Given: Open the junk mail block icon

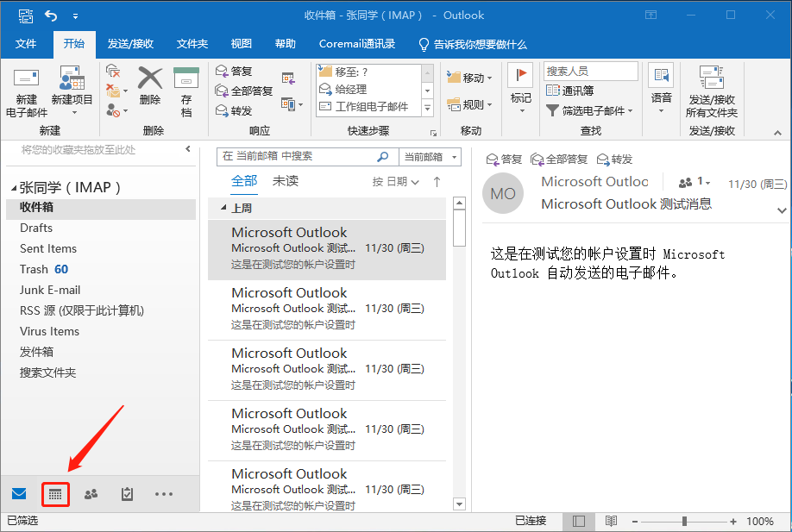Looking at the screenshot, I should coord(116,110).
